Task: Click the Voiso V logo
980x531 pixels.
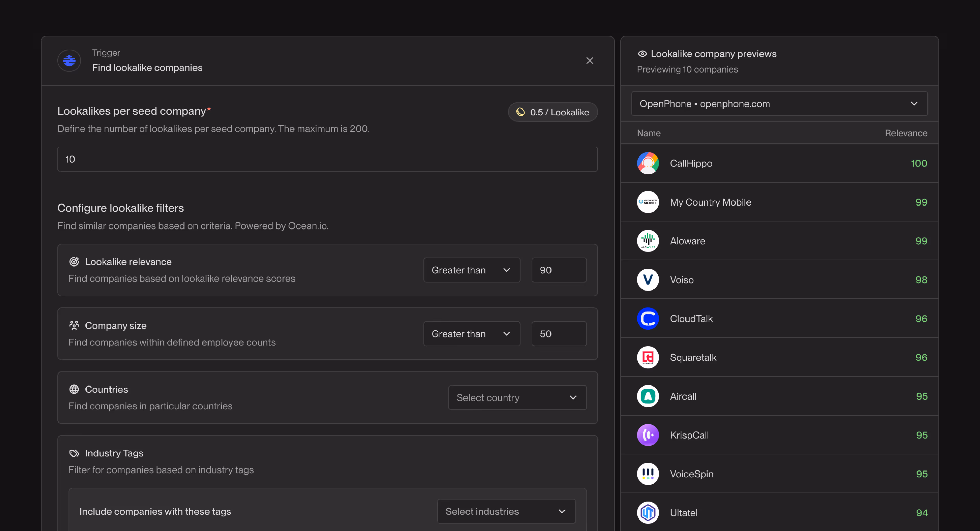Action: tap(647, 280)
